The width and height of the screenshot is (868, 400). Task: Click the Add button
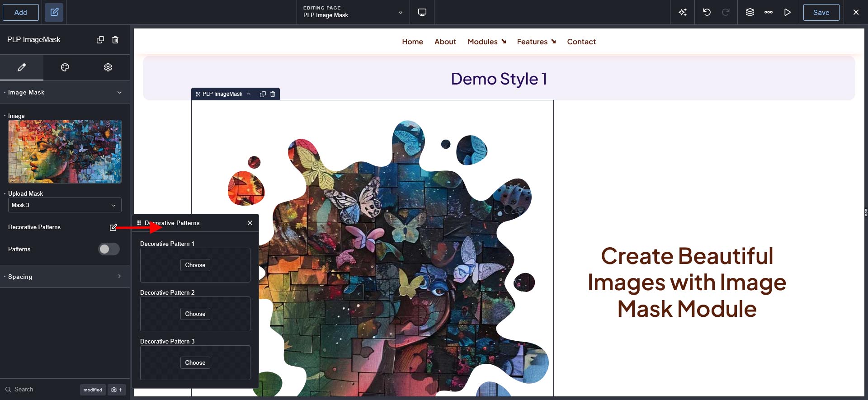pos(20,12)
